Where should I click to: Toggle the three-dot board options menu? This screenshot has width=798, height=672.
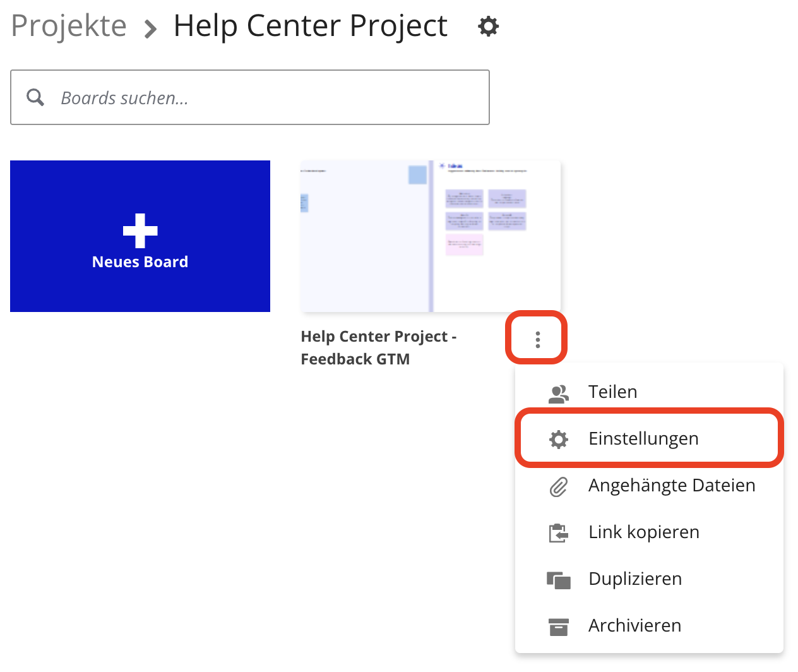[x=537, y=339]
